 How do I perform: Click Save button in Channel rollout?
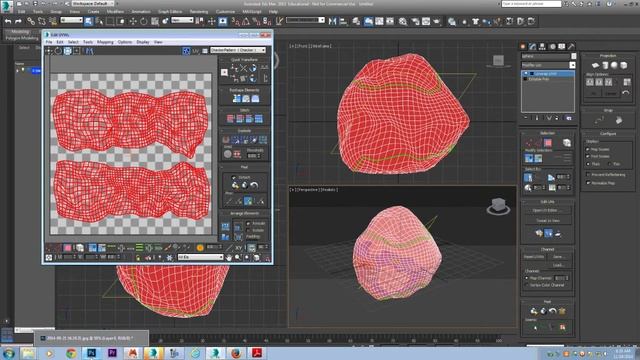pos(558,257)
